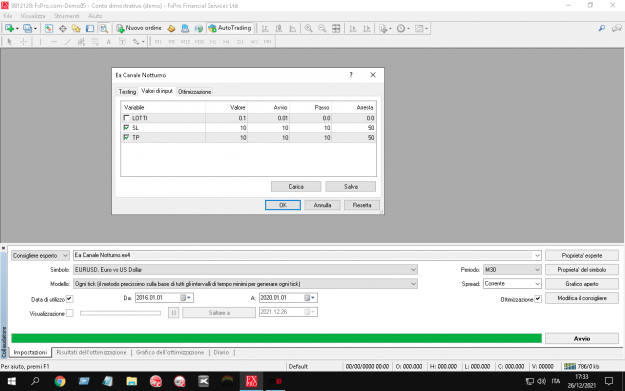
Task: Toggle the Strategy Tester magnifier icon
Action: [x=104, y=28]
